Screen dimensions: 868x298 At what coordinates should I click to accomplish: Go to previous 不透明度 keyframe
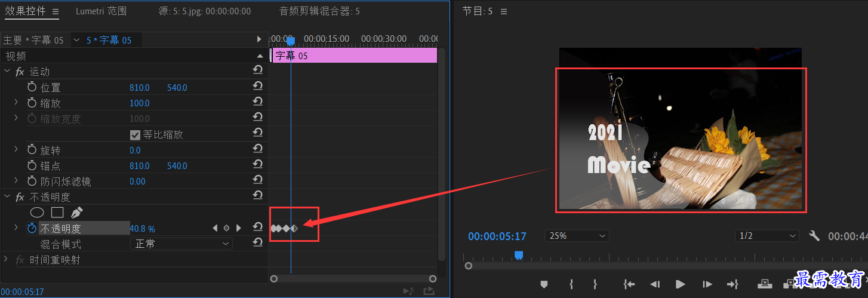tap(216, 228)
